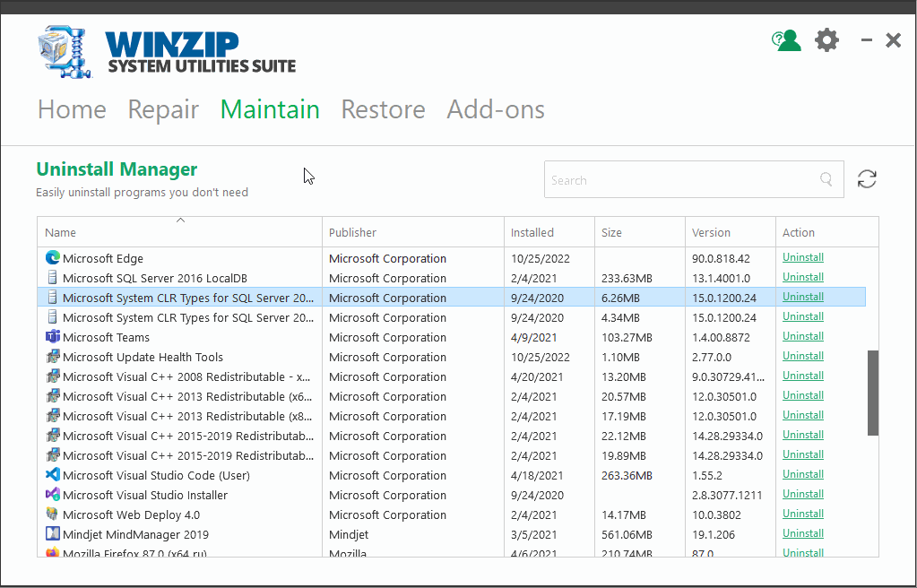Click the search magnifier icon

coord(826,180)
